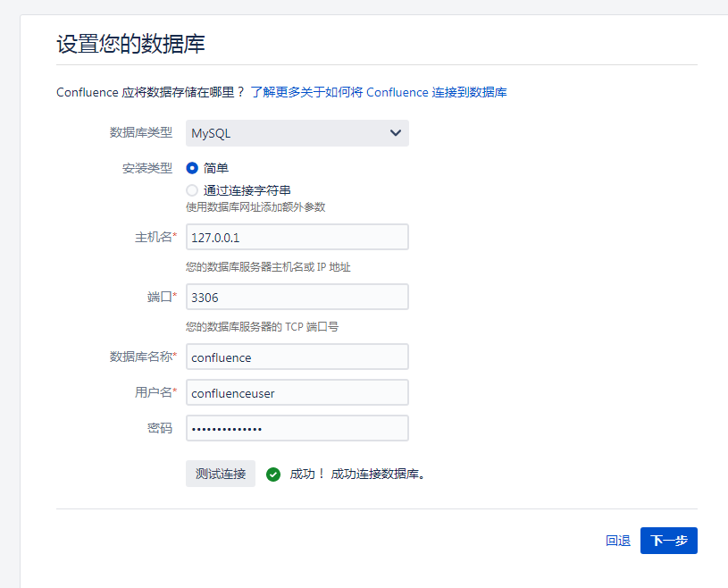Select the username field with confluenceuser

pyautogui.click(x=297, y=392)
